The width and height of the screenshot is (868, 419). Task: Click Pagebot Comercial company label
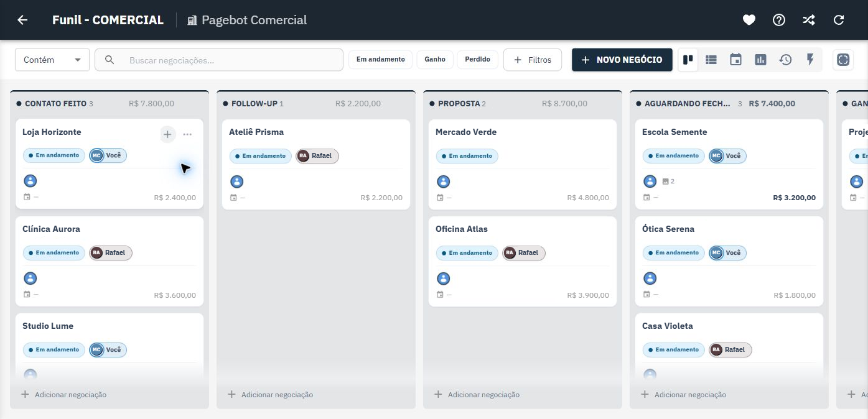pyautogui.click(x=247, y=20)
